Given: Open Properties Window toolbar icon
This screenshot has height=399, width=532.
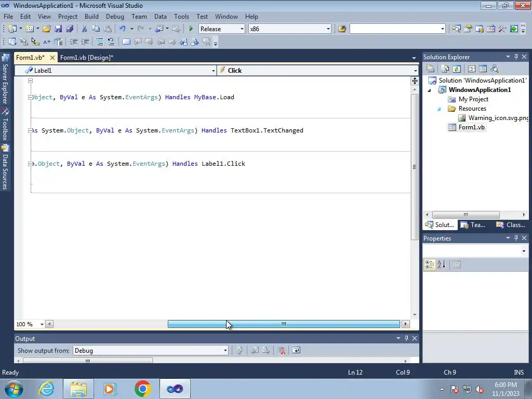Looking at the screenshot, I should (x=468, y=29).
